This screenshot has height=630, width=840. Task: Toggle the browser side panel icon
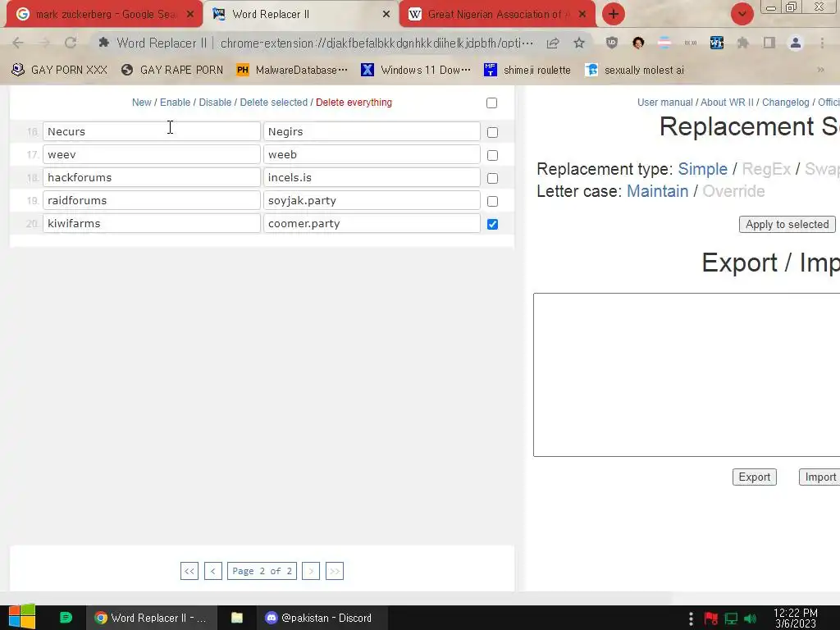[x=769, y=43]
